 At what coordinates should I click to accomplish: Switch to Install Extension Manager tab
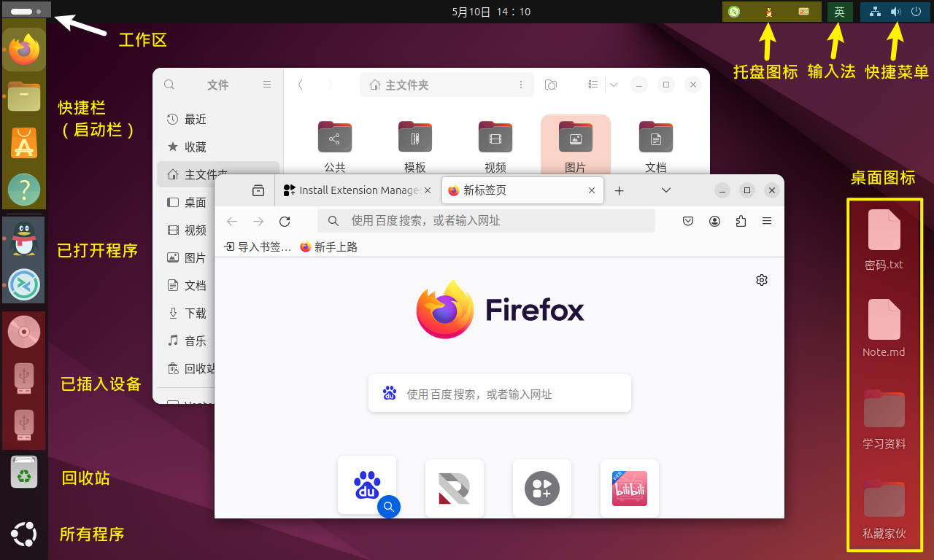click(x=358, y=190)
